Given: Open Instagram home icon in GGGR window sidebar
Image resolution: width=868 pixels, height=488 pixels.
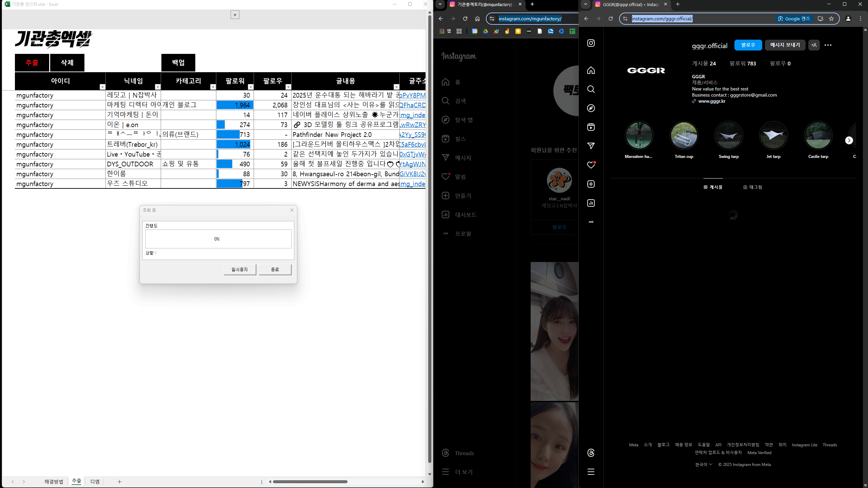Looking at the screenshot, I should 591,70.
